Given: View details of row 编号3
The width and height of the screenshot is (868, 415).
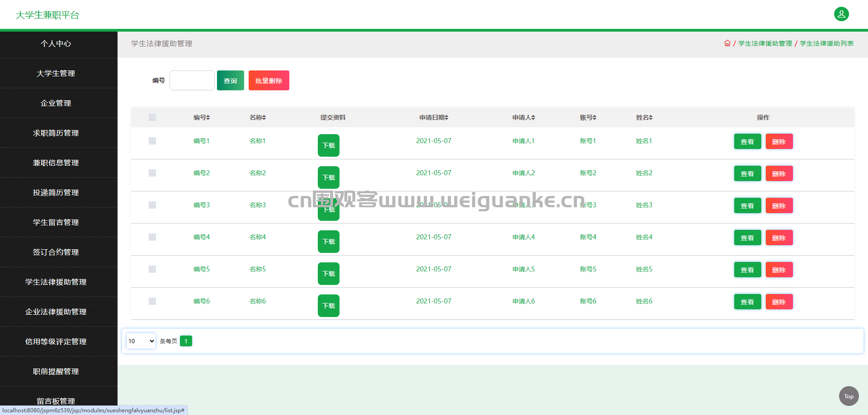Looking at the screenshot, I should 747,205.
